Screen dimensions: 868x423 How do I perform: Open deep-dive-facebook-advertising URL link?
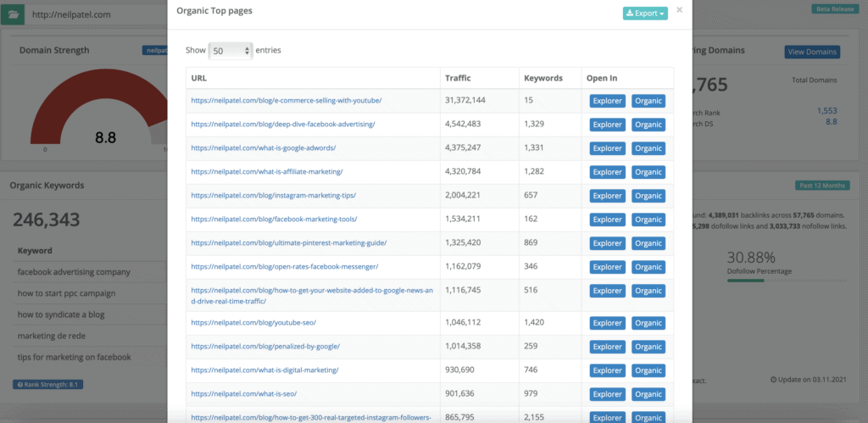[x=283, y=125]
